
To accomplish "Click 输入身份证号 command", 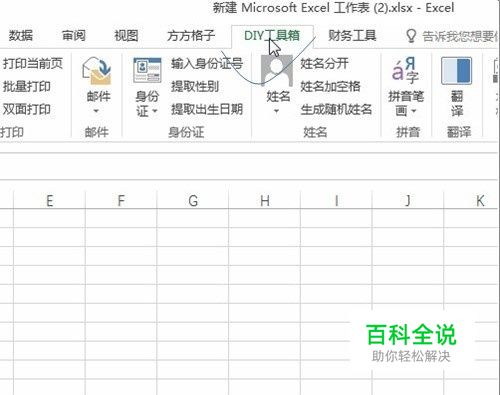I will [207, 63].
